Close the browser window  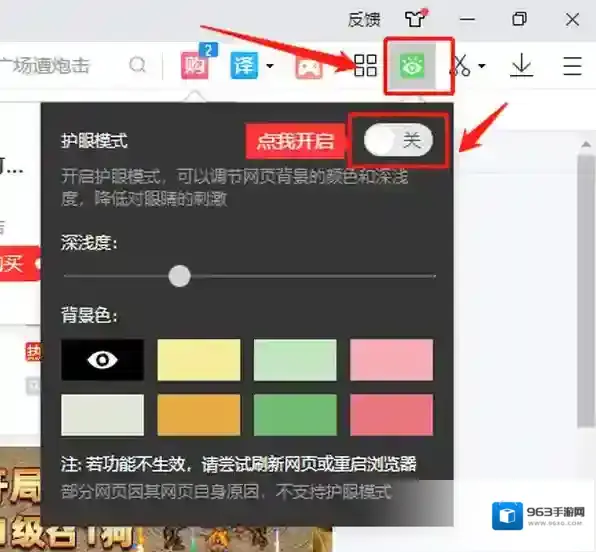click(x=572, y=19)
